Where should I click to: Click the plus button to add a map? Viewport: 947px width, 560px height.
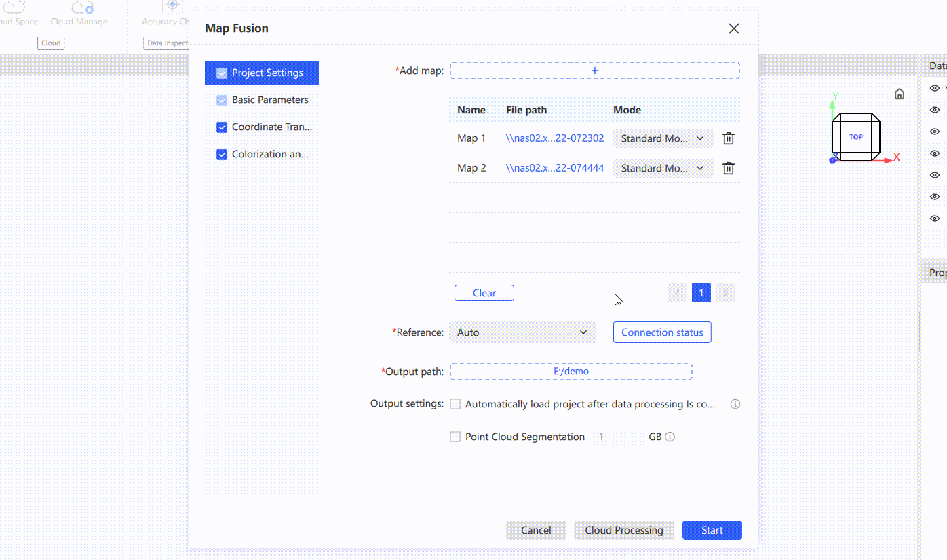coord(595,71)
